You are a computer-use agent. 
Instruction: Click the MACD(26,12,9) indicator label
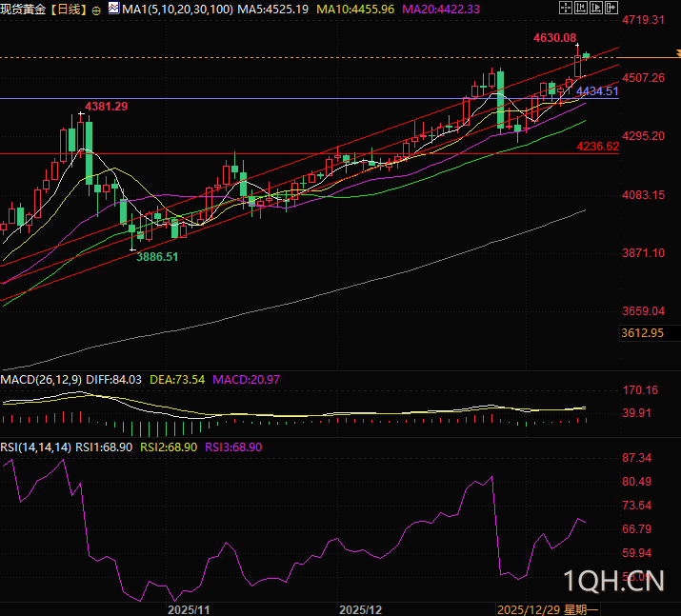(41, 380)
